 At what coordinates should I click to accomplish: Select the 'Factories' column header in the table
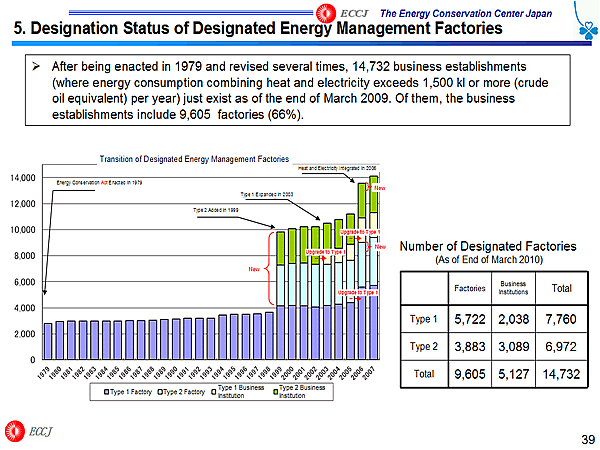[470, 288]
